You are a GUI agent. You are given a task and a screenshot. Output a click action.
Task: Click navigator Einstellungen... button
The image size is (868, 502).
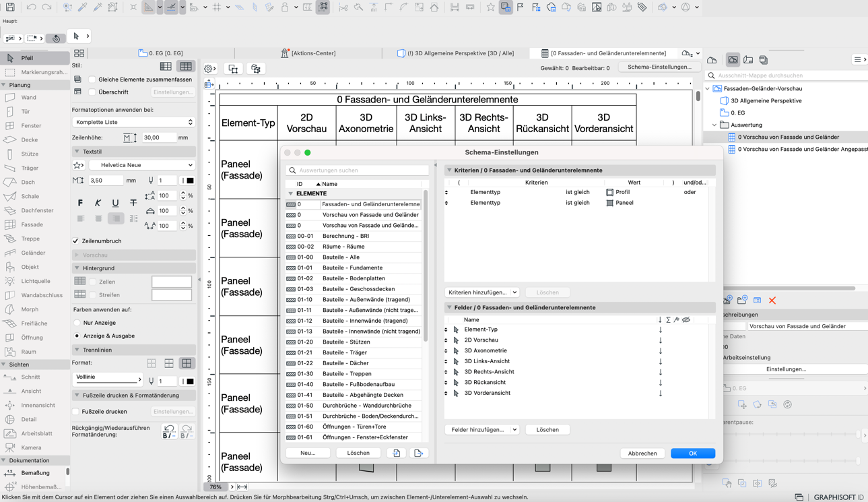[x=786, y=369]
